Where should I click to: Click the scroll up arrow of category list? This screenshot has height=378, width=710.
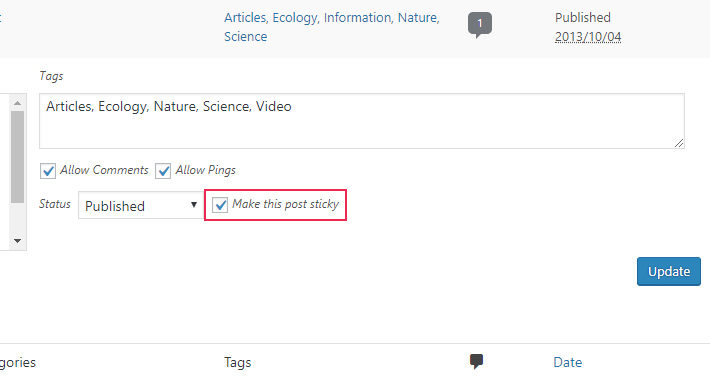click(17, 103)
